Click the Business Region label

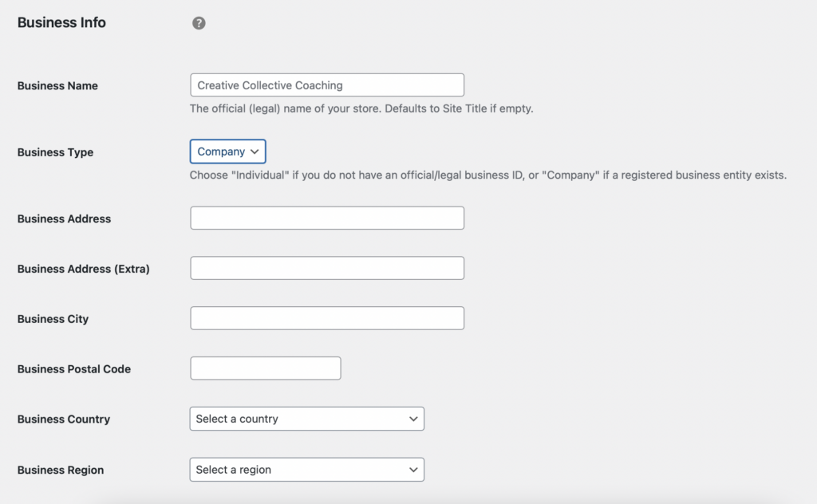tap(60, 470)
